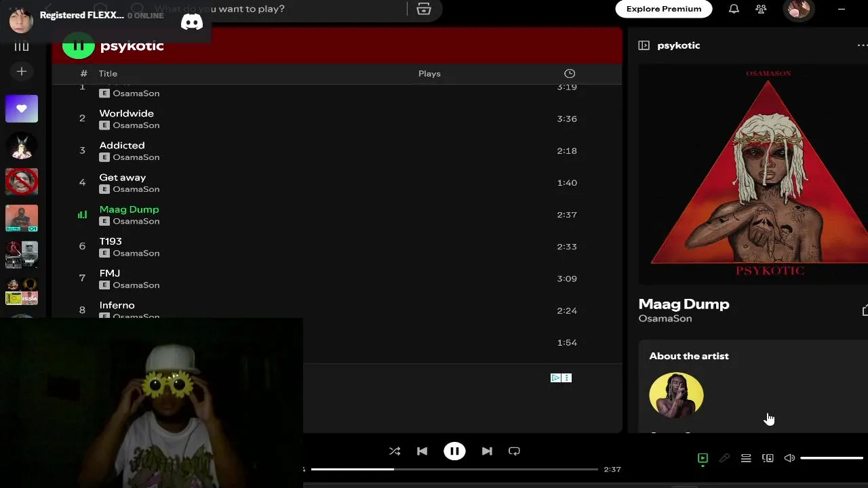This screenshot has width=868, height=488.
Task: Toggle shuffle in the player bar
Action: (x=395, y=451)
